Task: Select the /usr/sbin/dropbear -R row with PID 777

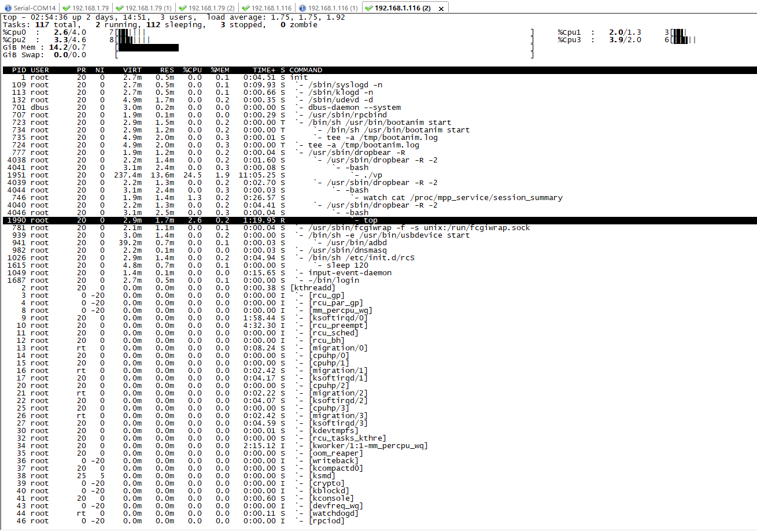Action: click(x=378, y=153)
